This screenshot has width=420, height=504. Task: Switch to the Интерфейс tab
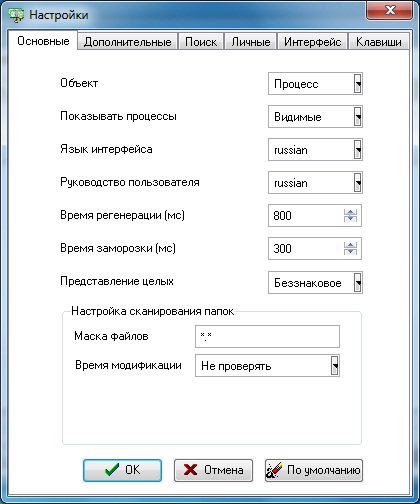coord(312,42)
